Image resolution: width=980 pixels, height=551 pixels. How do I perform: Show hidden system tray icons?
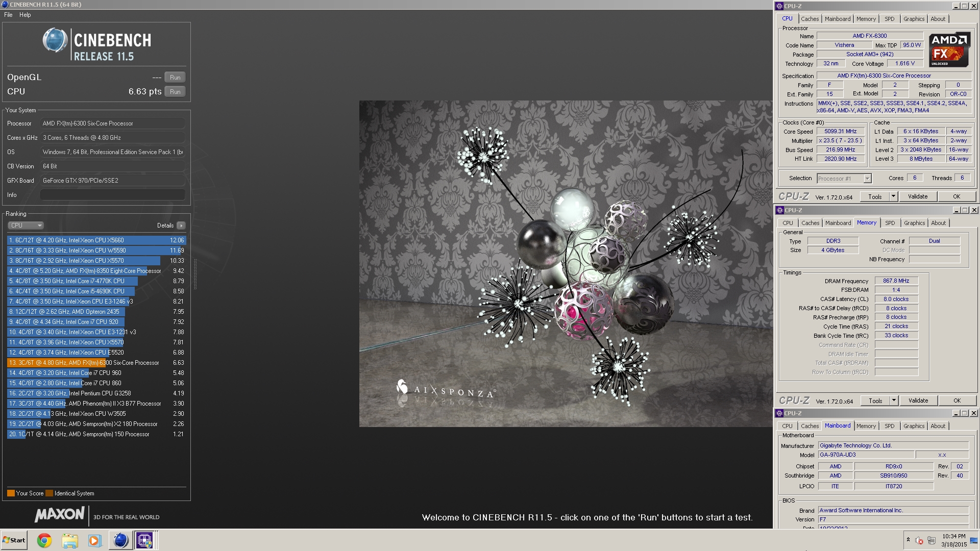coord(908,540)
